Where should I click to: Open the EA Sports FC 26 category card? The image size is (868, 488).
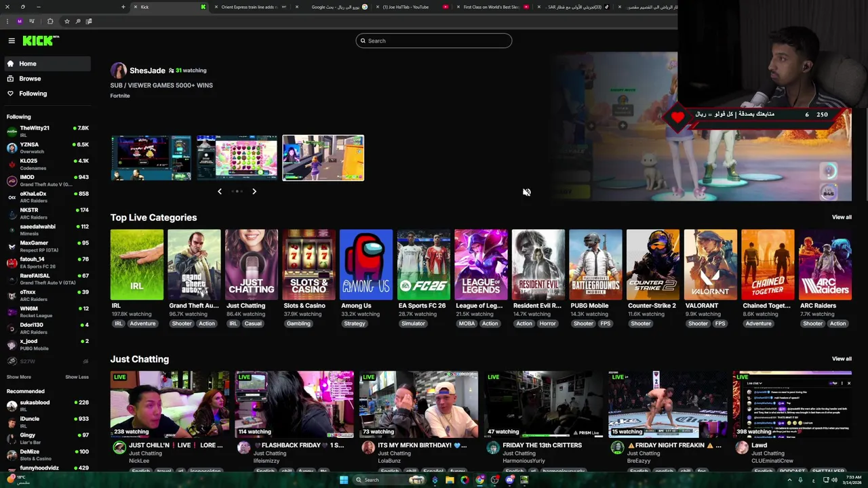tap(424, 264)
